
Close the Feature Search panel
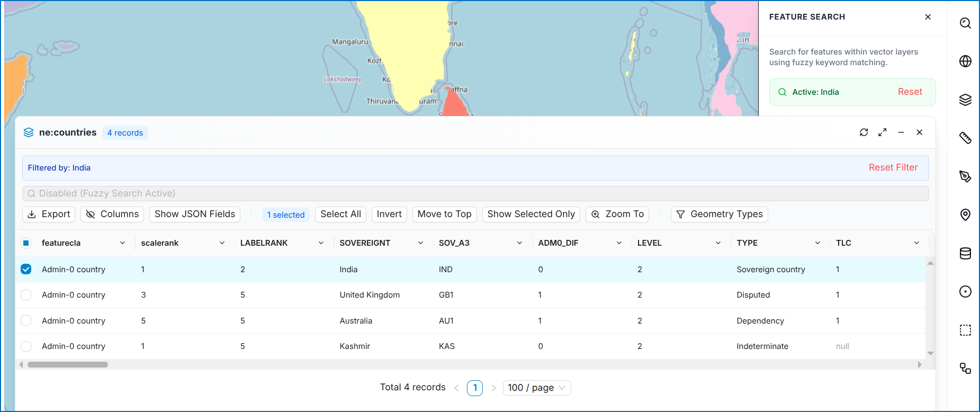point(928,17)
